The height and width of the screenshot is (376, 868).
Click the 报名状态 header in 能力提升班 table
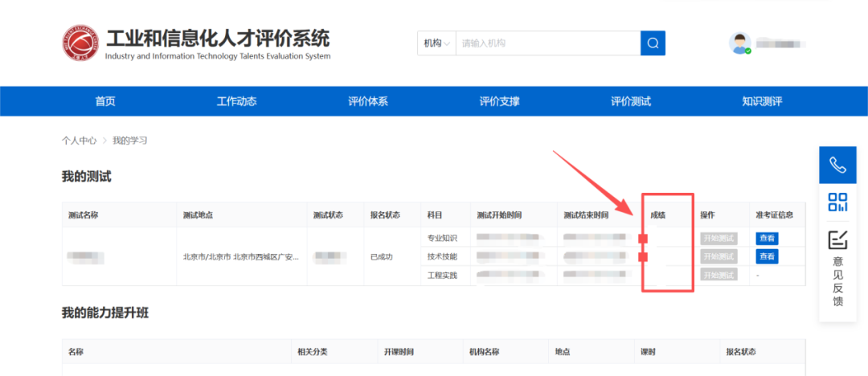(x=741, y=352)
